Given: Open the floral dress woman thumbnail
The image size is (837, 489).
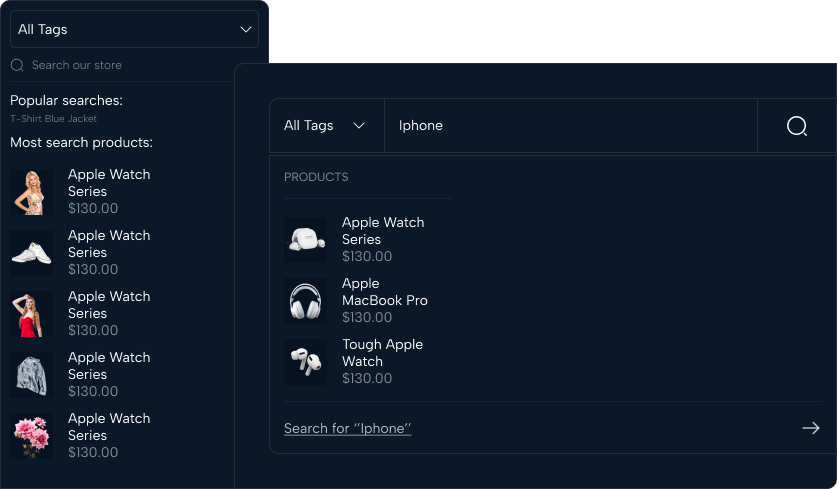Looking at the screenshot, I should pyautogui.click(x=31, y=192).
